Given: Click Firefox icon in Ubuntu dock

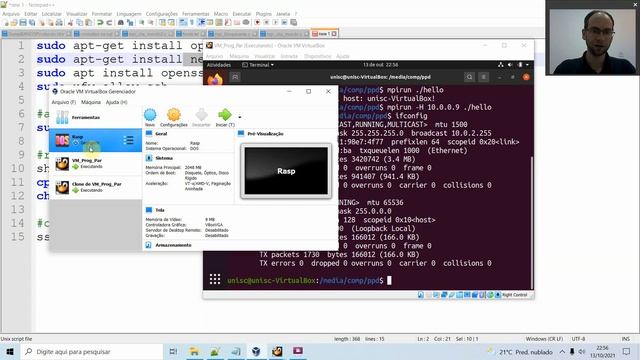Looking at the screenshot, I should click(x=215, y=79).
